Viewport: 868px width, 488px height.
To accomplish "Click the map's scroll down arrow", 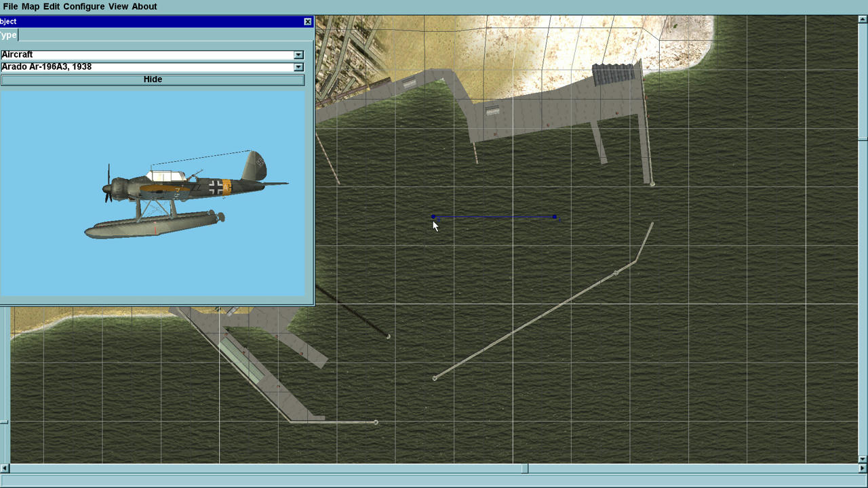I will [863, 459].
